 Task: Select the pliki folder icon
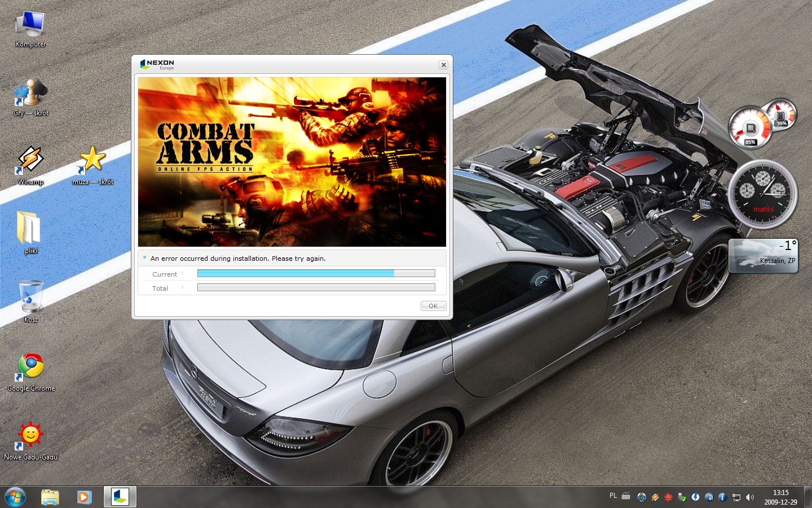point(30,233)
